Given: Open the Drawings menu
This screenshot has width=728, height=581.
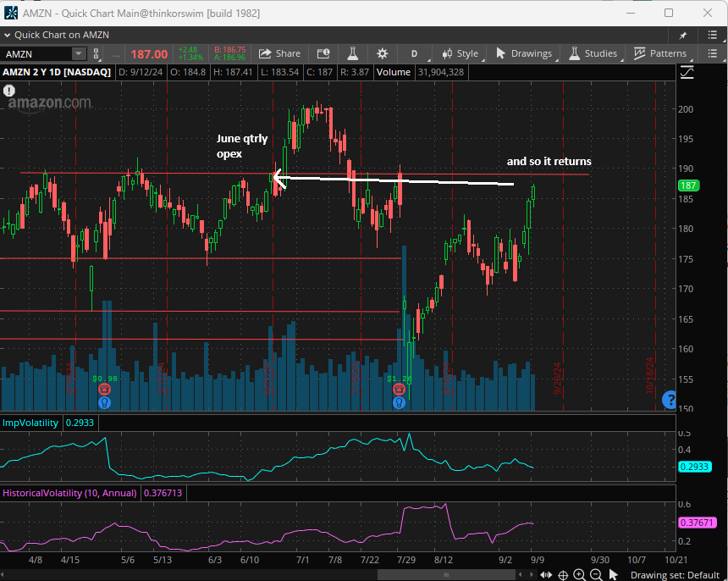Looking at the screenshot, I should pyautogui.click(x=524, y=53).
